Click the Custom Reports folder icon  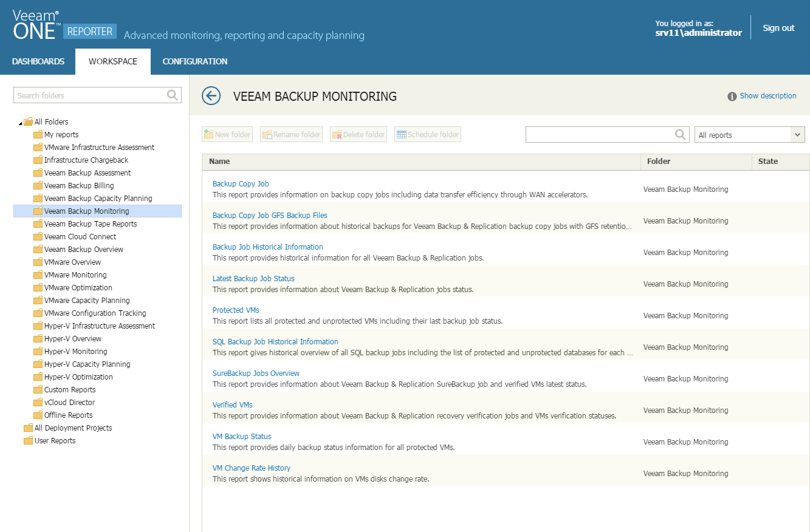[x=38, y=390]
